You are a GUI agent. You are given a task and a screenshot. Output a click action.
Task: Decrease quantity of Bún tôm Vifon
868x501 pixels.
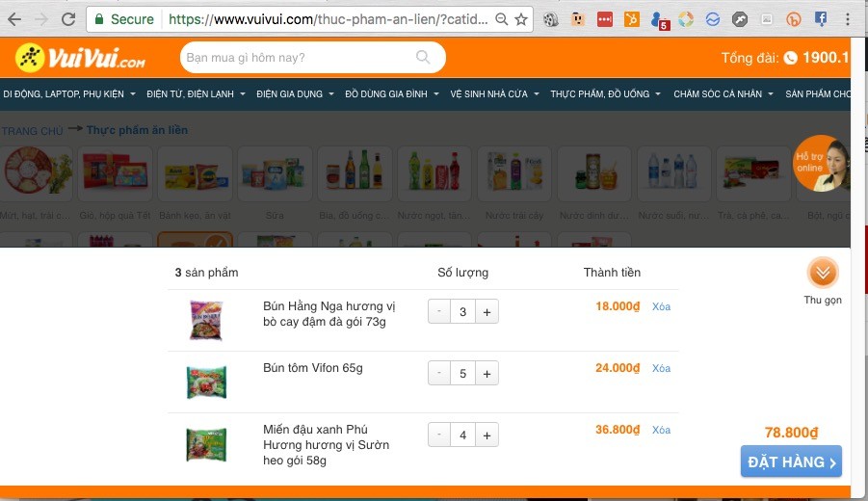pyautogui.click(x=439, y=374)
